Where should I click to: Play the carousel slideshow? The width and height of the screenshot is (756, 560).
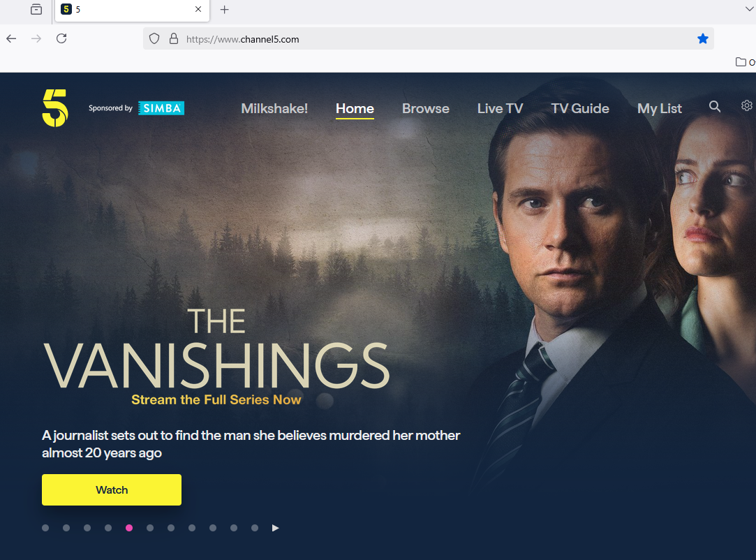[275, 528]
